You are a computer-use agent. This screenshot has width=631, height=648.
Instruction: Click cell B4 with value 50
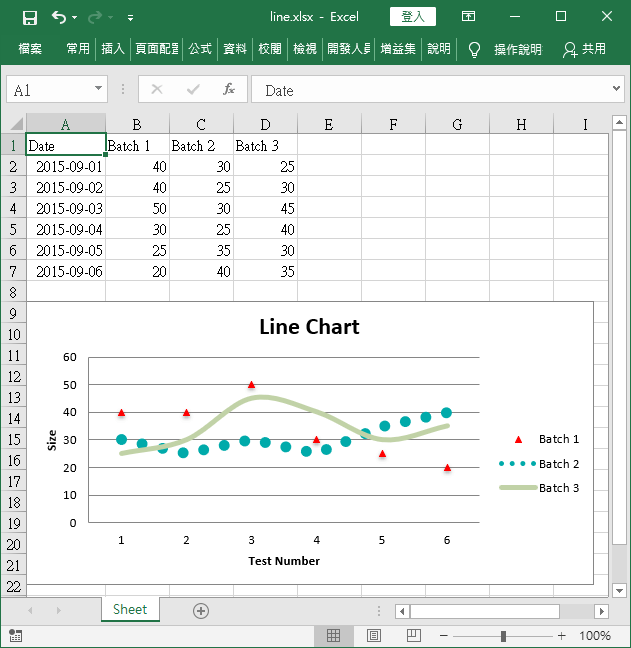[x=138, y=208]
